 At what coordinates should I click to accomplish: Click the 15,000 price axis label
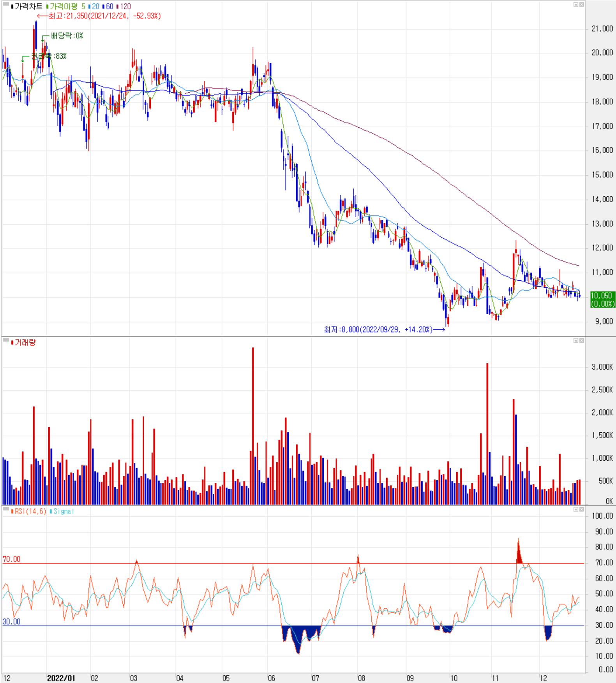tap(602, 174)
